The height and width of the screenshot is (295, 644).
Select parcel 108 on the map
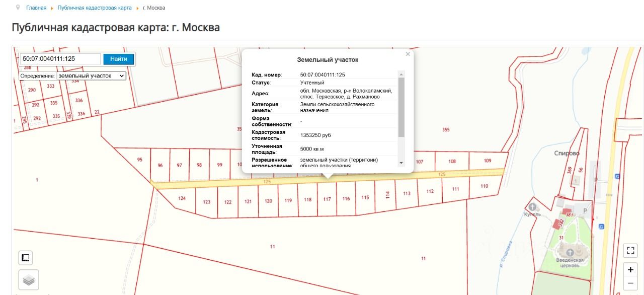pyautogui.click(x=452, y=162)
